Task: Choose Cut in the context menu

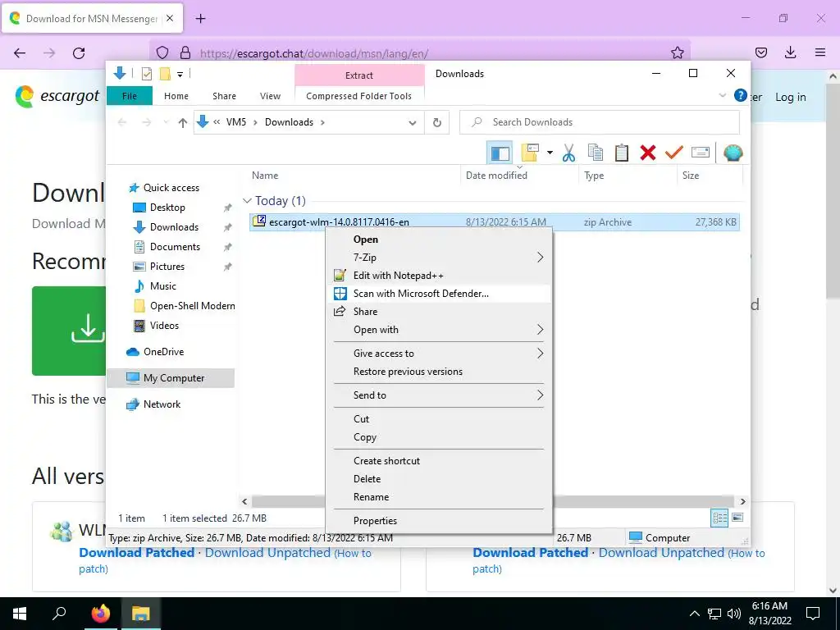Action: pyautogui.click(x=439, y=419)
